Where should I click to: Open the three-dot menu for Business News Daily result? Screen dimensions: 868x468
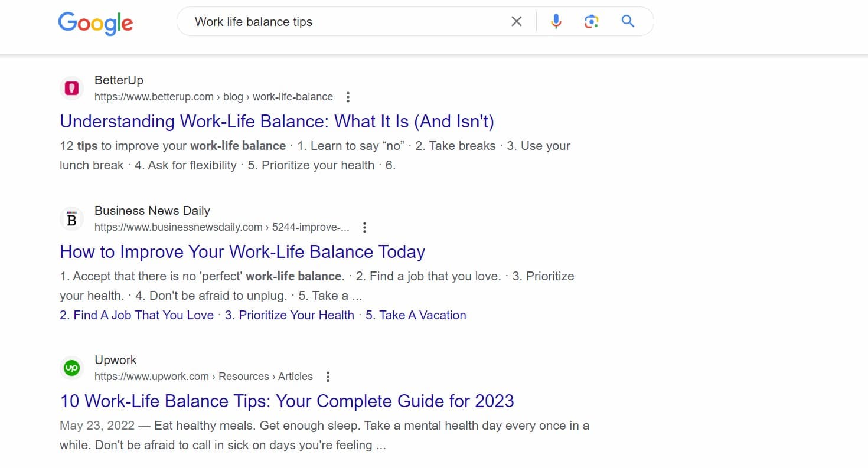tap(364, 227)
